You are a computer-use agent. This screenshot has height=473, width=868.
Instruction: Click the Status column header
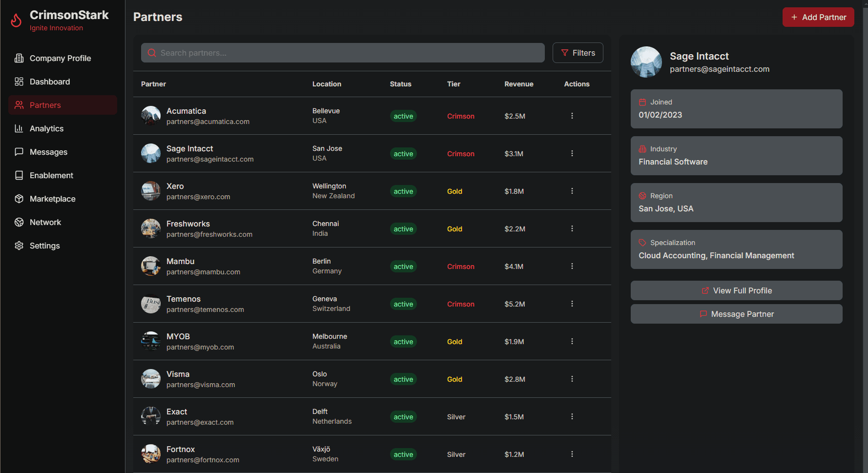[400, 84]
